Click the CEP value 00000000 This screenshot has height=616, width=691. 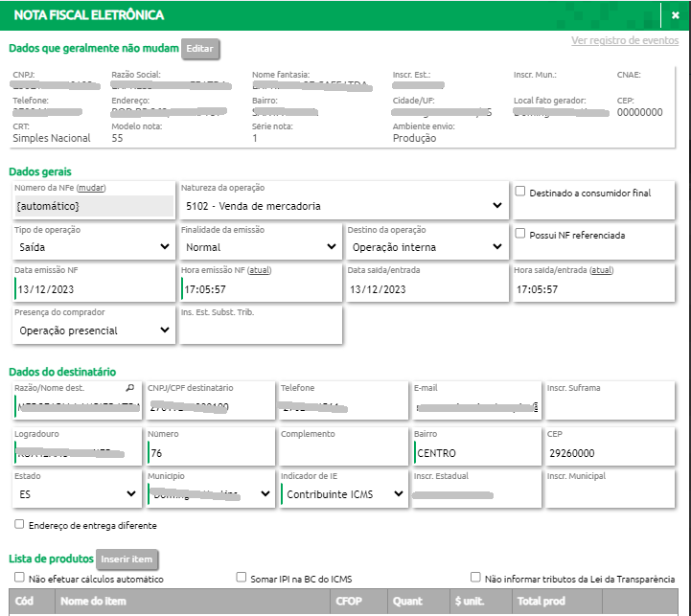pos(639,112)
